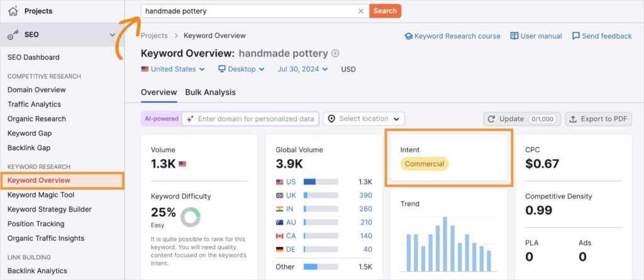The width and height of the screenshot is (644, 280).
Task: Click UK volume value 390
Action: 365,195
